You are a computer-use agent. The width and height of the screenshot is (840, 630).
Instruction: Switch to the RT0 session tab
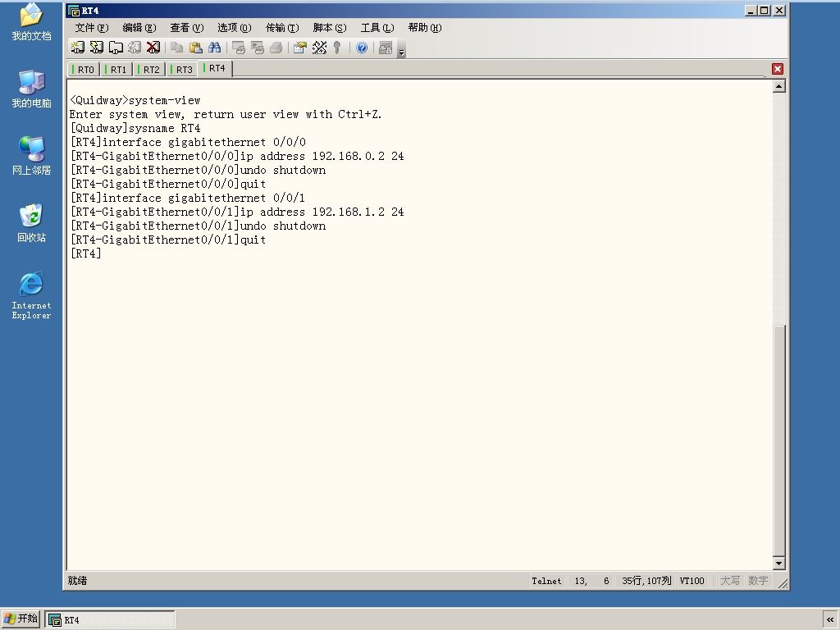[x=84, y=70]
